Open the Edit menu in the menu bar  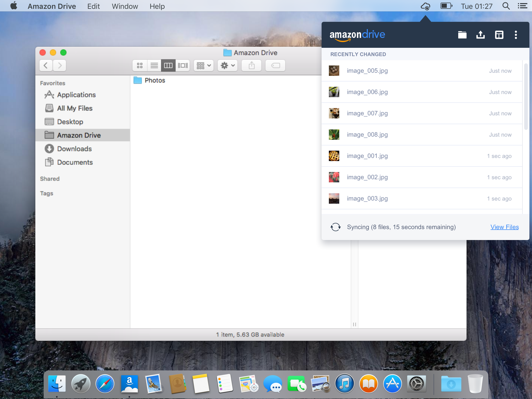click(93, 6)
